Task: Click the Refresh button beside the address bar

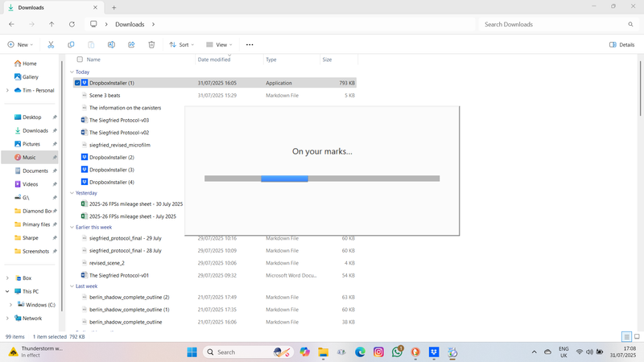Action: (72, 24)
